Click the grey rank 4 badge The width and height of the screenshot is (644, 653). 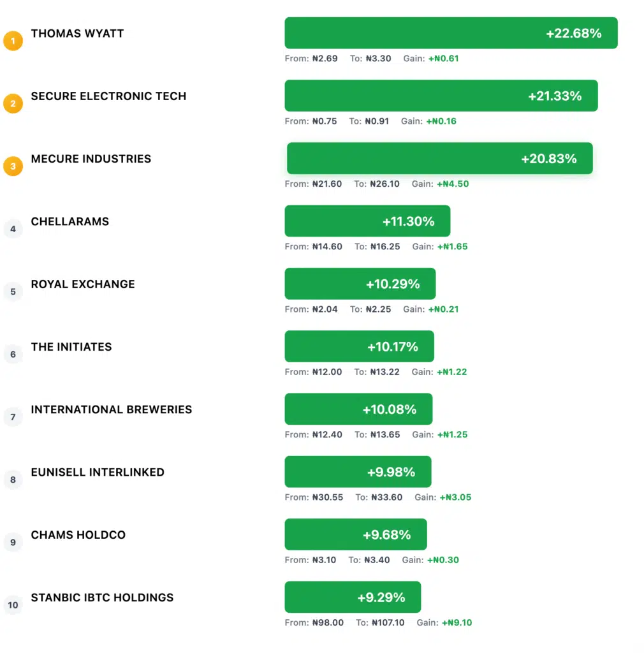(13, 229)
